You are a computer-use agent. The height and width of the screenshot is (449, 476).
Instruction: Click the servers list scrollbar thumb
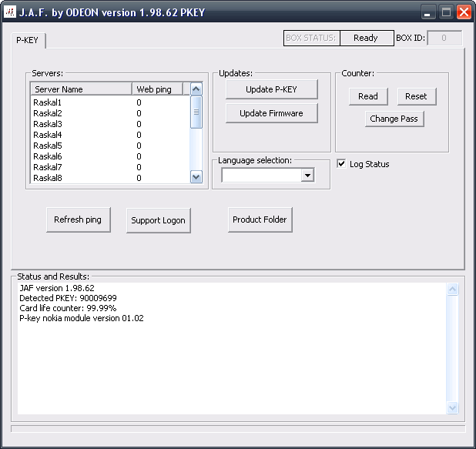coord(196,112)
